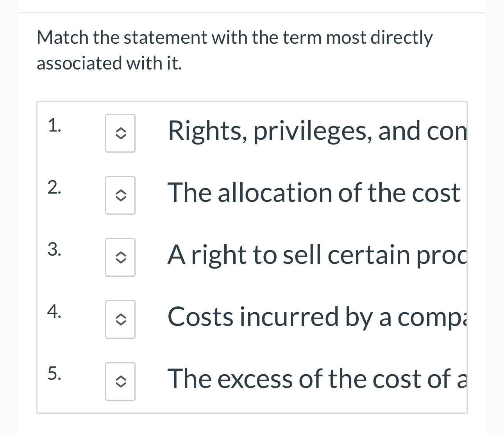Select the 'Costs incurred by a company' statement
The width and height of the screenshot is (504, 434).
[x=313, y=317]
